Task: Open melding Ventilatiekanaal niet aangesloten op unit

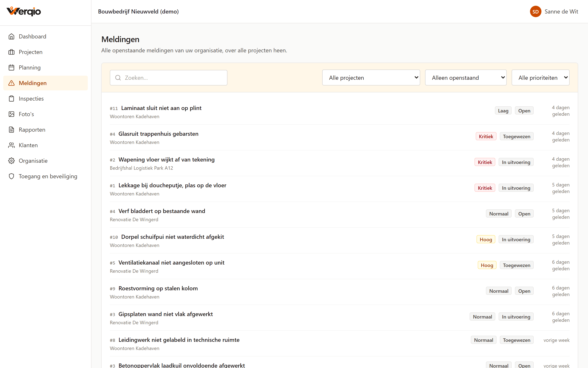Action: [171, 263]
